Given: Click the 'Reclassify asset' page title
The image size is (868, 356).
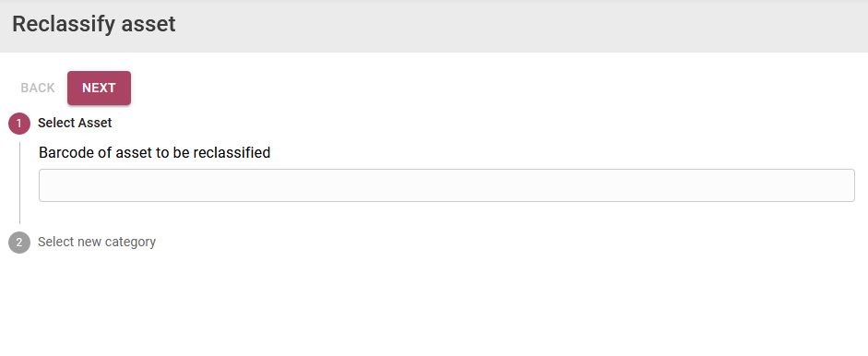Looking at the screenshot, I should point(93,24).
